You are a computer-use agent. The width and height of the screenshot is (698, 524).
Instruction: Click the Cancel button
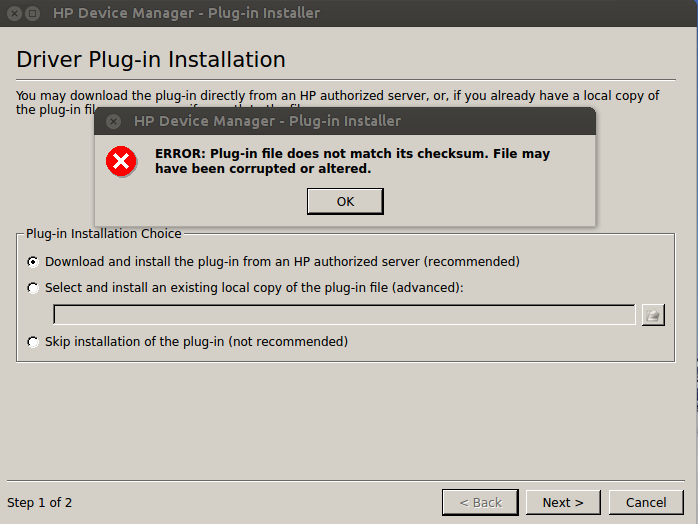(646, 503)
